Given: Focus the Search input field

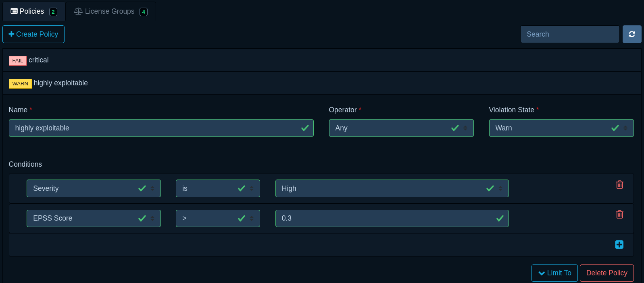Looking at the screenshot, I should [x=570, y=34].
